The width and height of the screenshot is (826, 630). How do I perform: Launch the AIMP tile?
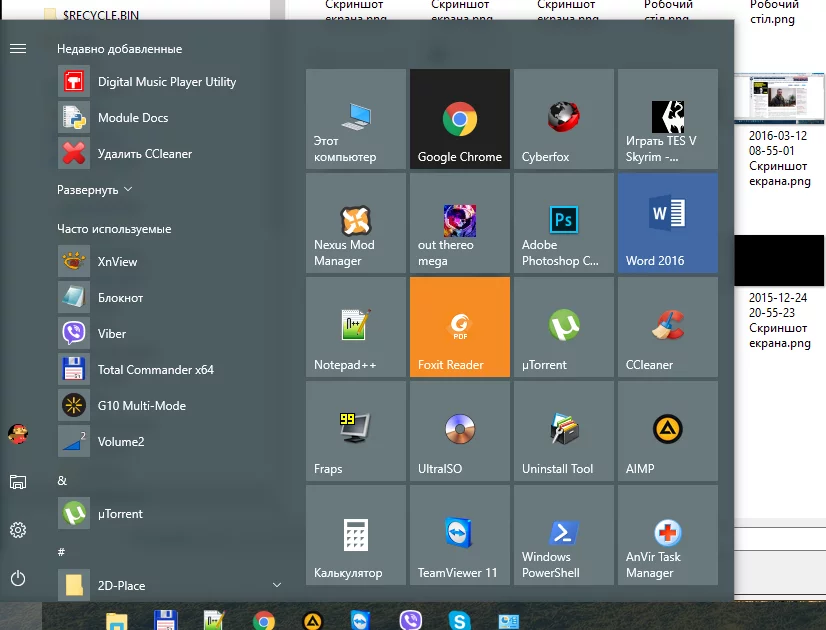[x=667, y=431]
